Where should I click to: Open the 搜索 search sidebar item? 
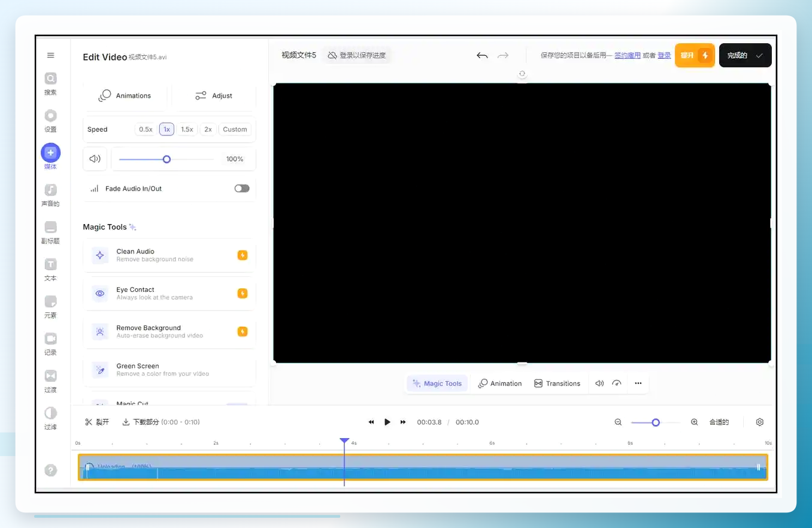pos(50,83)
